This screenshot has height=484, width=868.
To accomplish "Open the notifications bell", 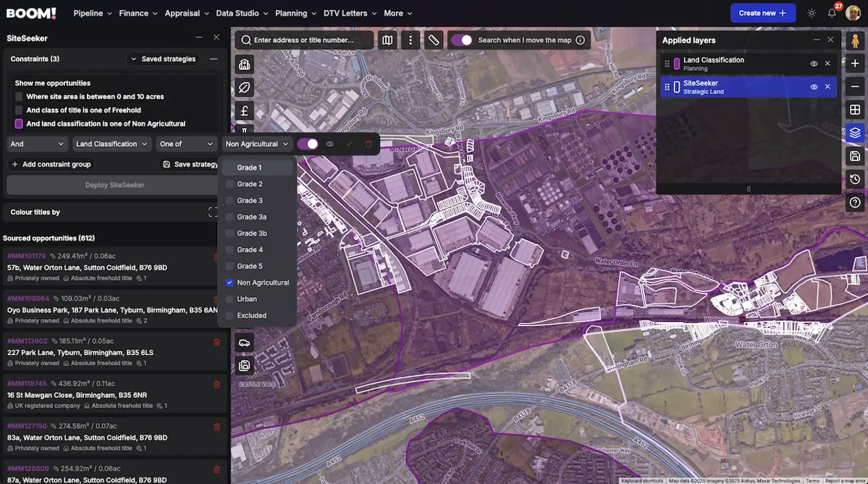I will [832, 13].
